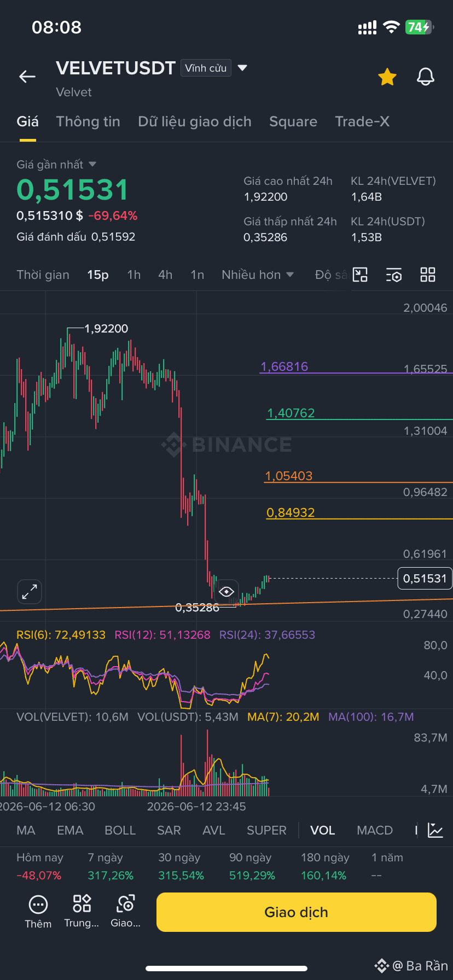453x980 pixels.
Task: Tap the cellular signal icon
Action: (x=367, y=28)
